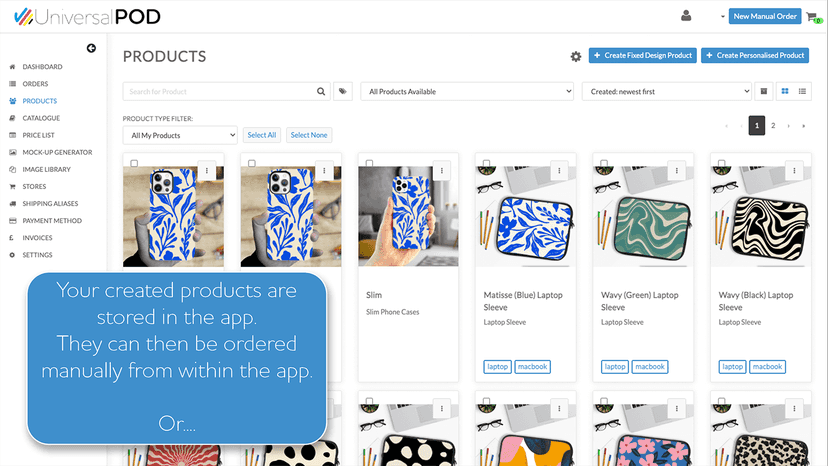Open the options menu of the Slim phone case card

(441, 171)
